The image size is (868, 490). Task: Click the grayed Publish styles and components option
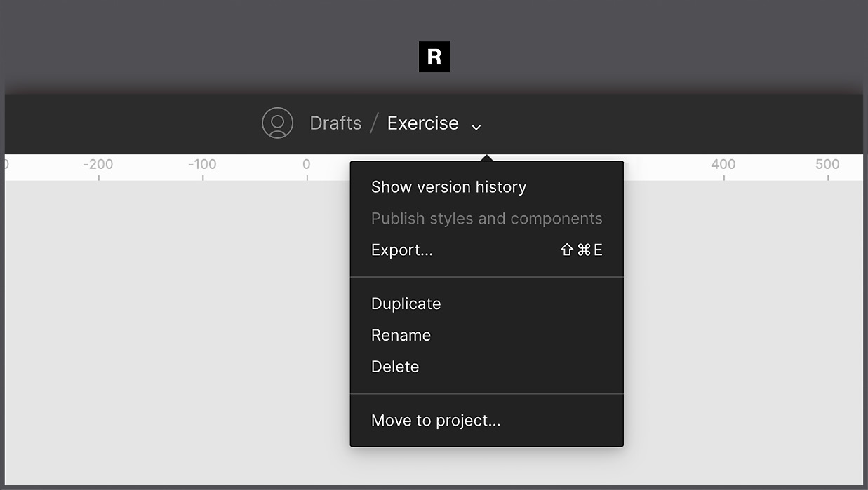pos(486,218)
